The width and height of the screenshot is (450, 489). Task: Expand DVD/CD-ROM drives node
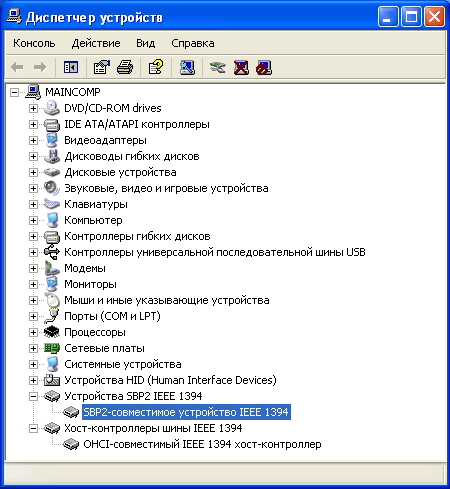33,108
